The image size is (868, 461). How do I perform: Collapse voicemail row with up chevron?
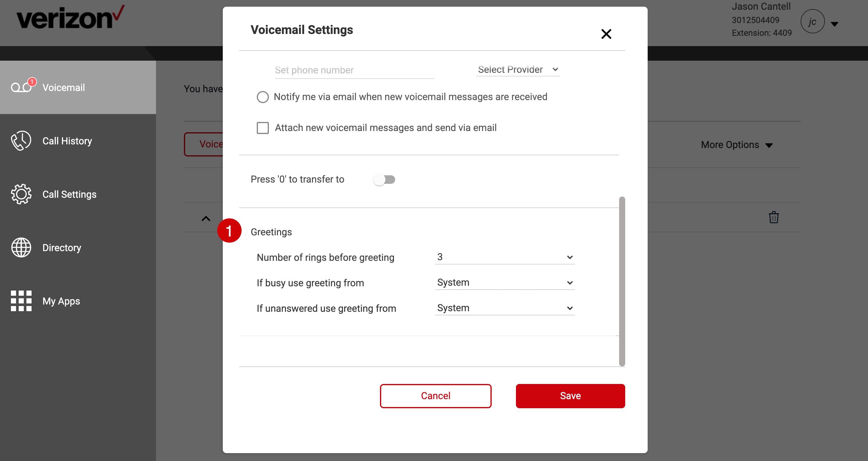click(206, 219)
